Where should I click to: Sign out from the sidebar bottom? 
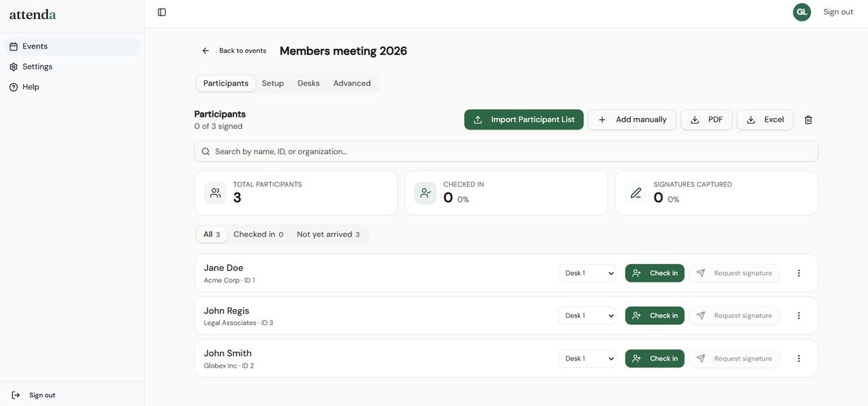(33, 395)
